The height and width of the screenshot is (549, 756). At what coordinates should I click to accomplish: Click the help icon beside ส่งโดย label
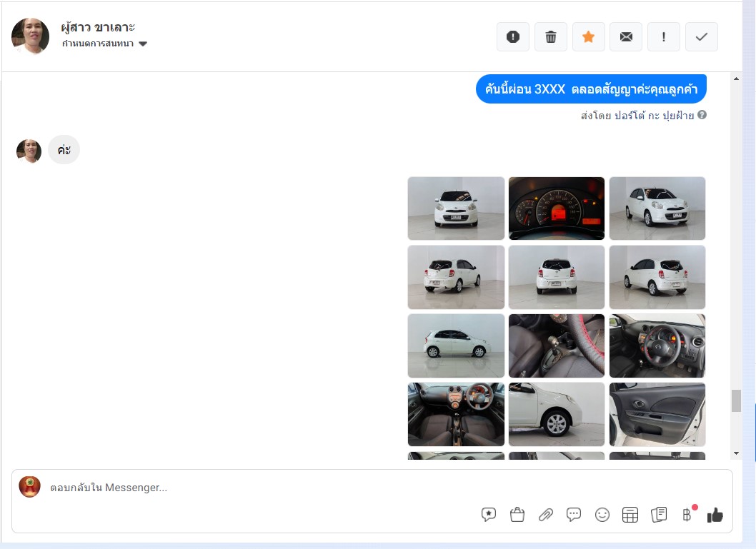(702, 115)
